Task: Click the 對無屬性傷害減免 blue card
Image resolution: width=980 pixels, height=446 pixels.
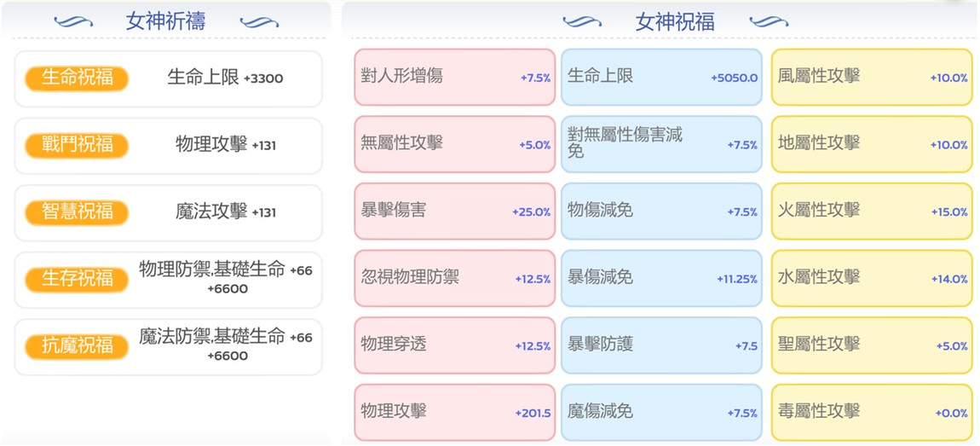Action: (x=661, y=144)
